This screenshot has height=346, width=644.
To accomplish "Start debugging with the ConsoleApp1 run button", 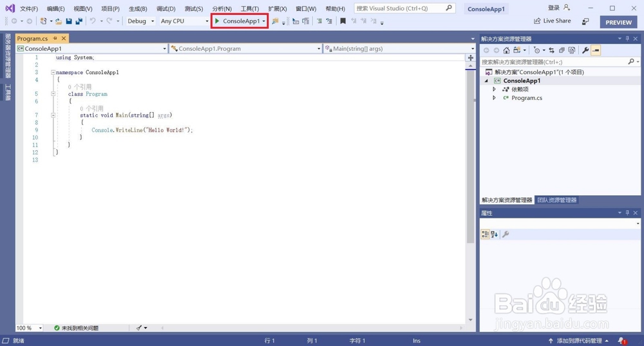I will pos(238,21).
